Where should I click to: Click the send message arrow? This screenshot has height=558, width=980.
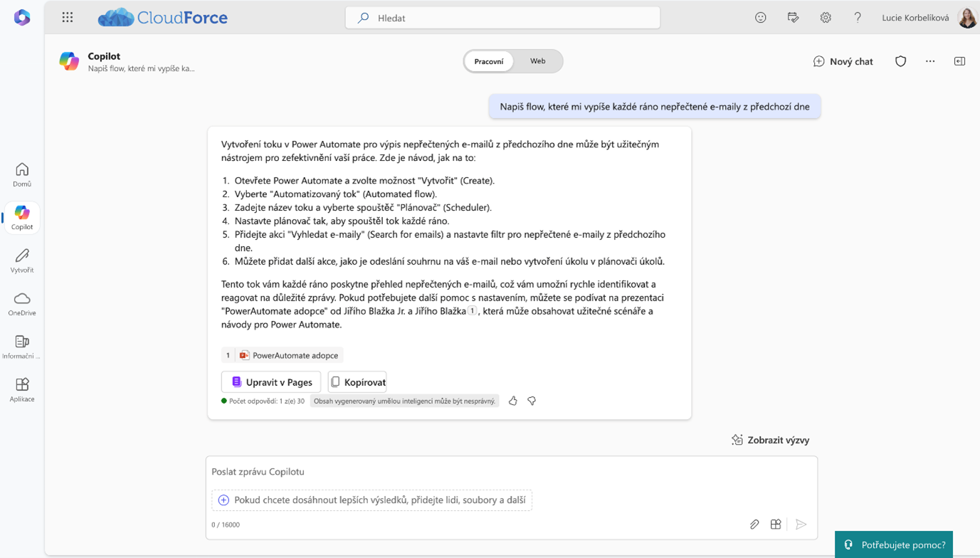(801, 525)
